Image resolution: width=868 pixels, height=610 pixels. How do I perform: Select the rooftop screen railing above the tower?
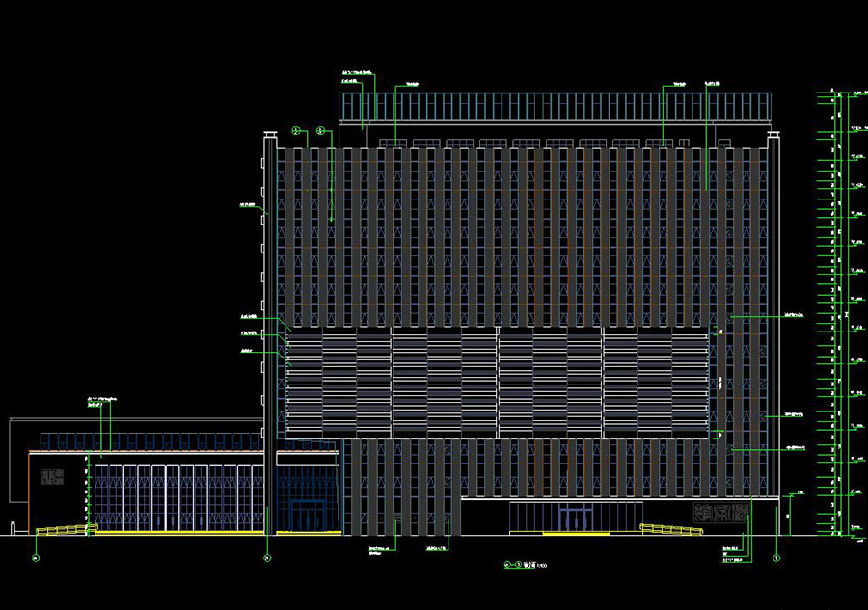(555, 107)
